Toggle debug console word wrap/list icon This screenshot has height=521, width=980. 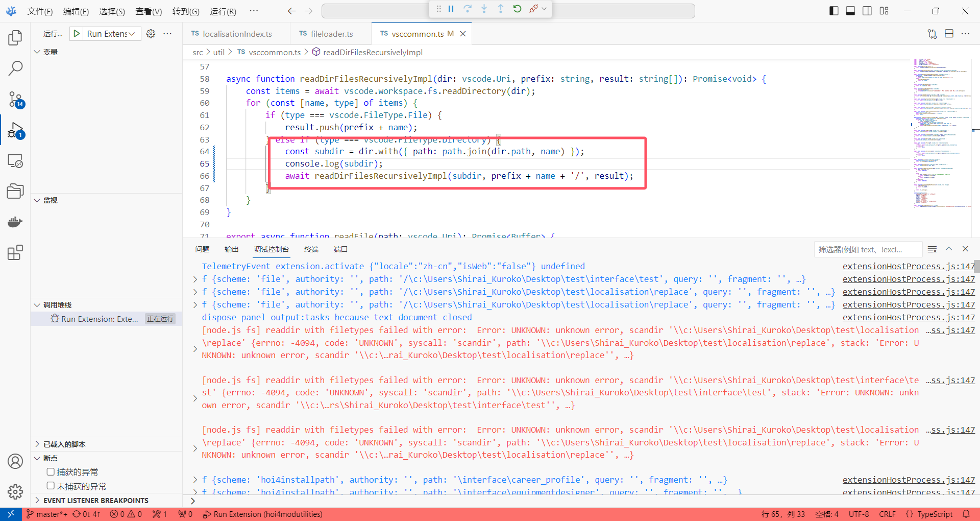click(932, 249)
